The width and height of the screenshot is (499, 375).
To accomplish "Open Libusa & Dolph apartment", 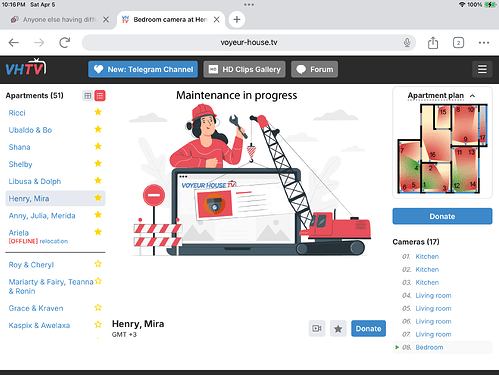I will click(35, 181).
